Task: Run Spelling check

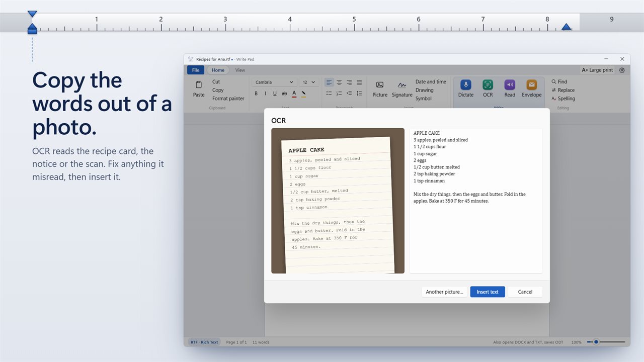Action: point(563,99)
